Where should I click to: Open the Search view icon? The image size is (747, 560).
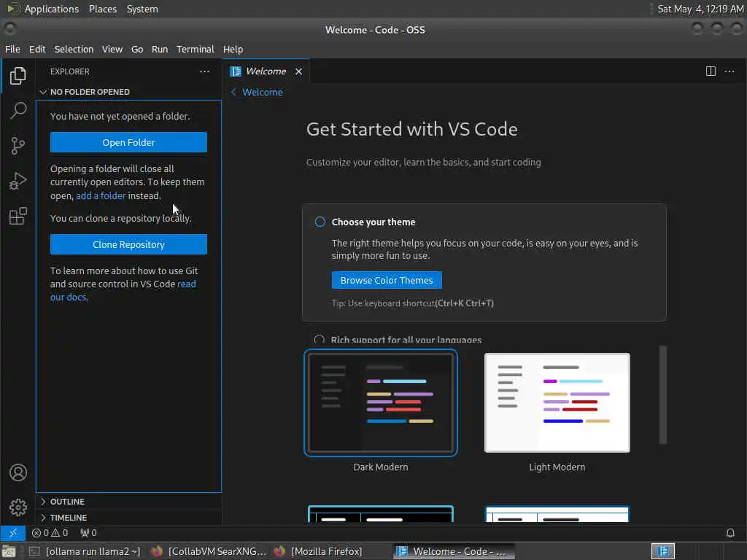[x=18, y=111]
